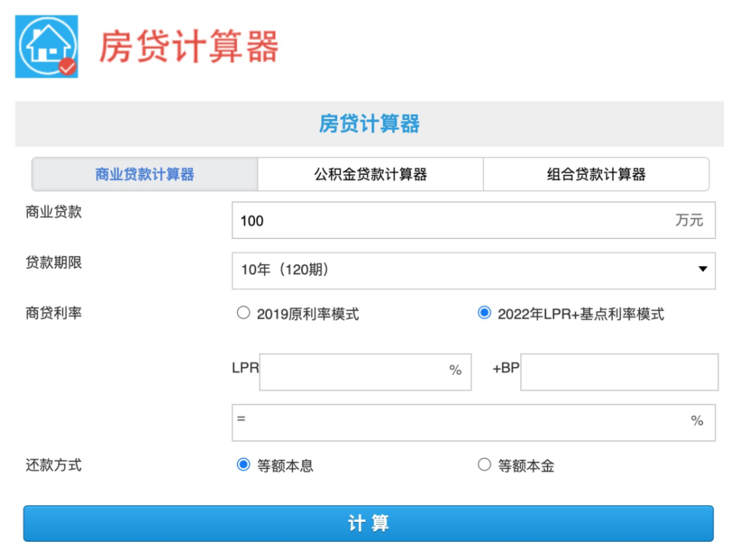731x560 pixels.
Task: Click the LPR percentage input field
Action: [358, 371]
